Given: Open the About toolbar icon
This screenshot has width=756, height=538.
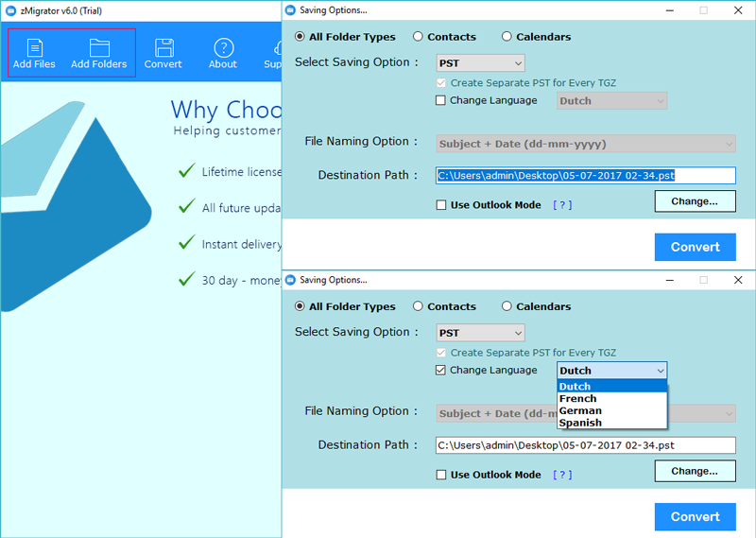Looking at the screenshot, I should (x=223, y=53).
